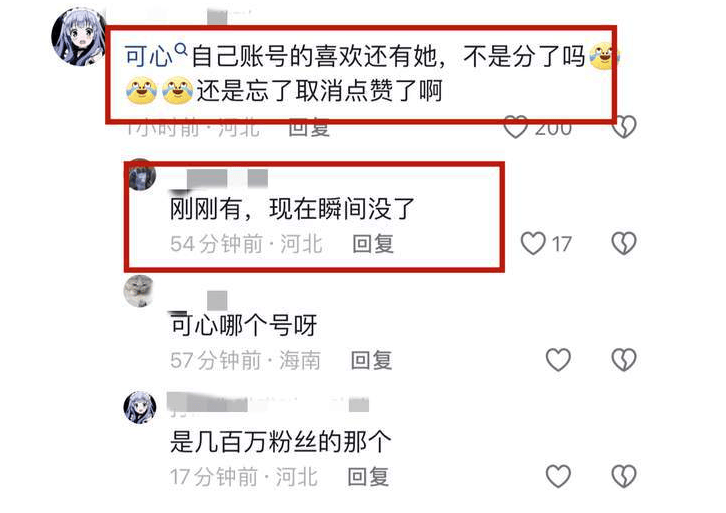This screenshot has height=513, width=726.
Task: Like the top comment with 200 likes
Action: pyautogui.click(x=515, y=127)
